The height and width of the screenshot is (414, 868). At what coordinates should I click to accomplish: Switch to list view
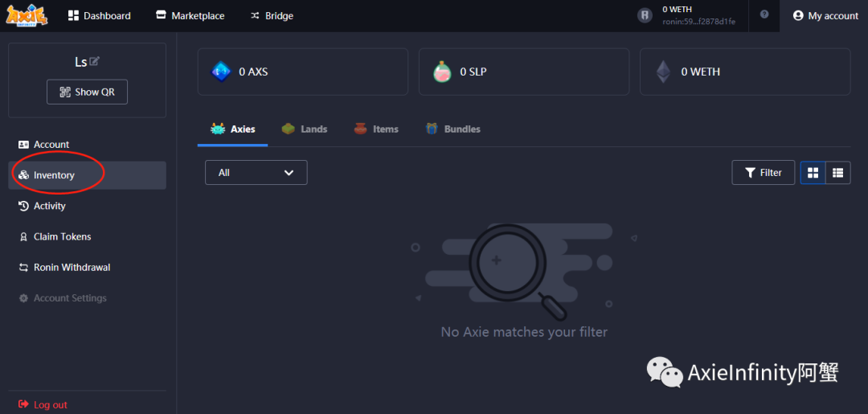(838, 173)
